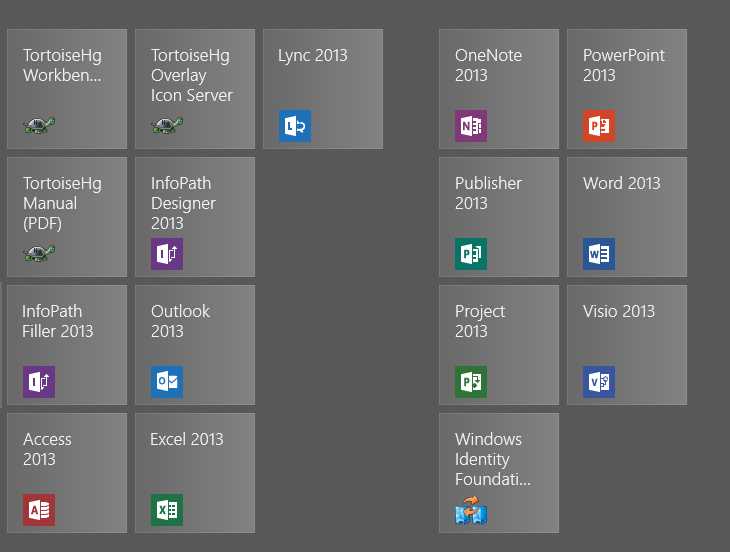Open the TortoiseHg Manual (PDF) turtle icon

39,253
